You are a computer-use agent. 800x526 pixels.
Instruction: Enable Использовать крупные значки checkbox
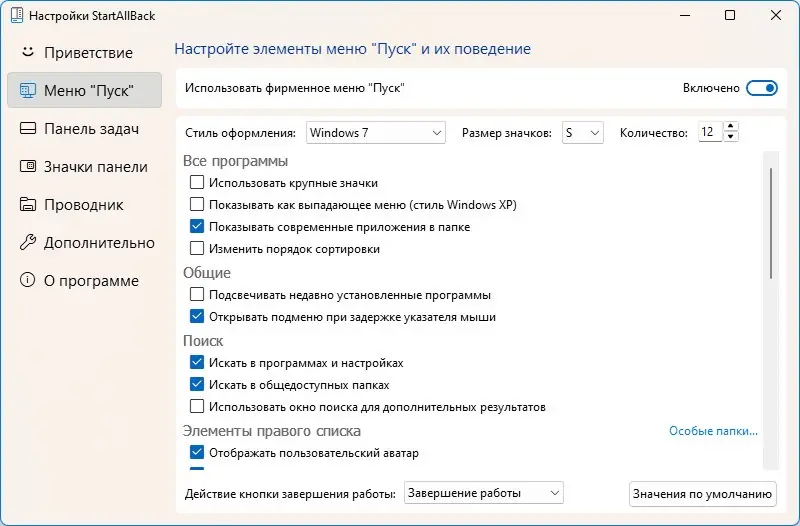197,183
